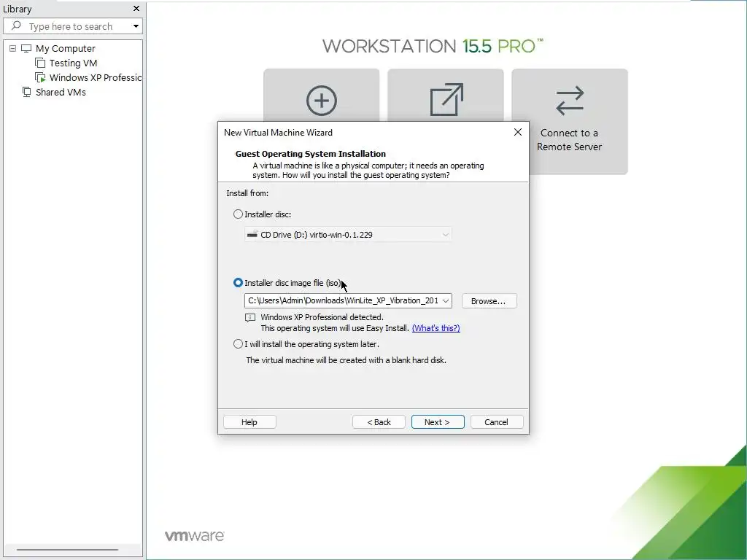Viewport: 747px width, 560px height.
Task: Open the Library search options dropdown arrow
Action: tap(136, 26)
